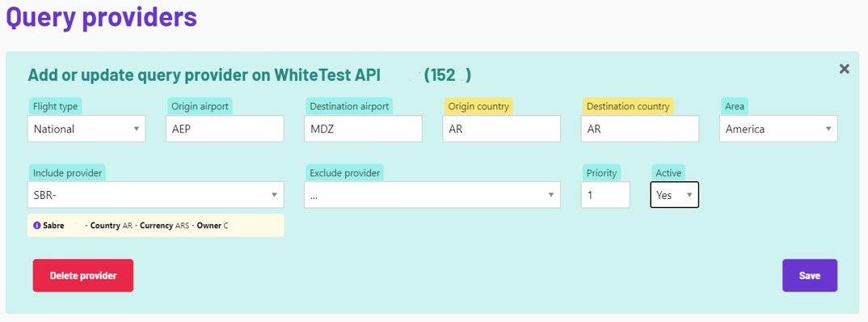This screenshot has height=322, width=868.
Task: Click the Query providers page heading
Action: point(101,17)
